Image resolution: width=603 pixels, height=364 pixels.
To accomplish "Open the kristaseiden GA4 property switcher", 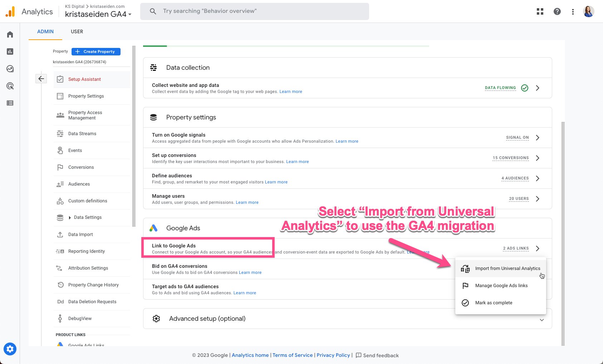I will point(98,14).
